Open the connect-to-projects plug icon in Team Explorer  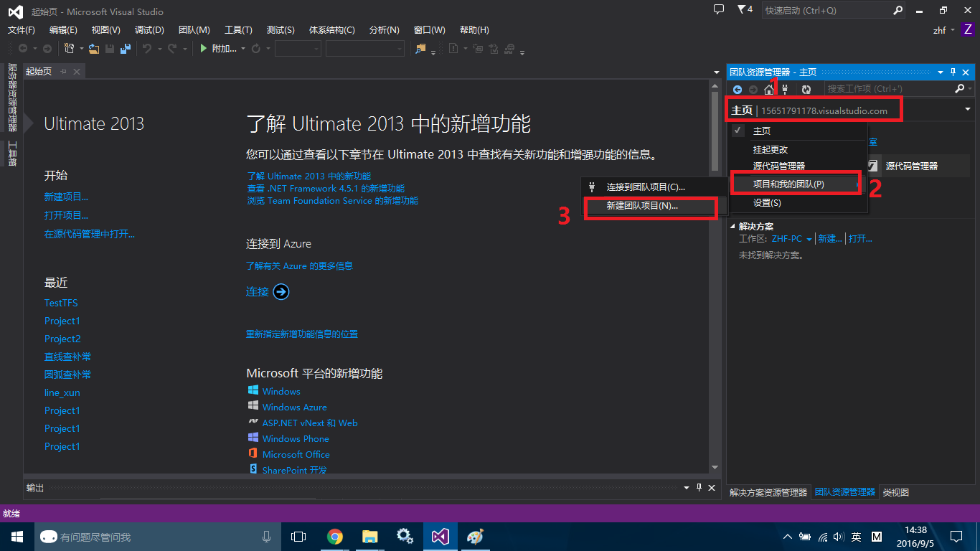[x=785, y=89]
